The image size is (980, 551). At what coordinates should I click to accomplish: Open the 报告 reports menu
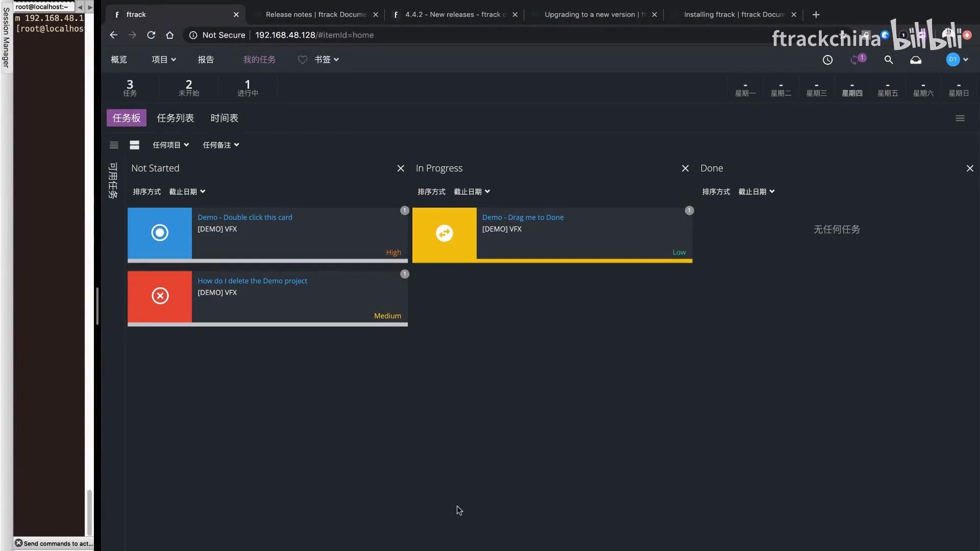(206, 60)
